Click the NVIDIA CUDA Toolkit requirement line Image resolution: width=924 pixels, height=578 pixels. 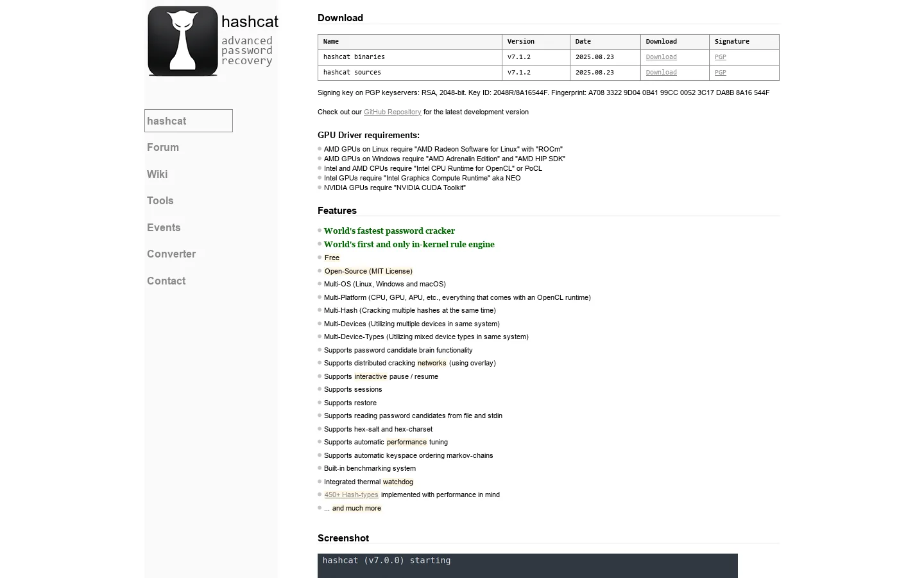395,188
